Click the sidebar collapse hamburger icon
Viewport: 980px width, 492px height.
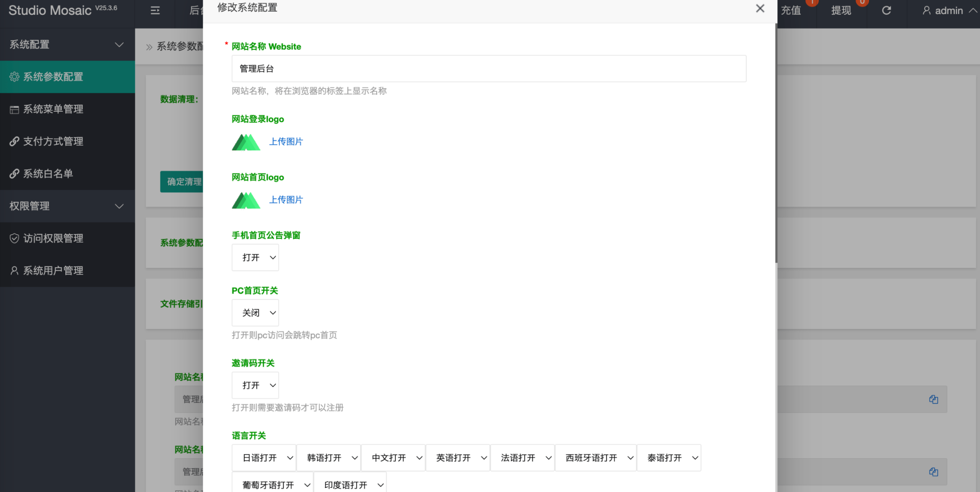pyautogui.click(x=155, y=10)
